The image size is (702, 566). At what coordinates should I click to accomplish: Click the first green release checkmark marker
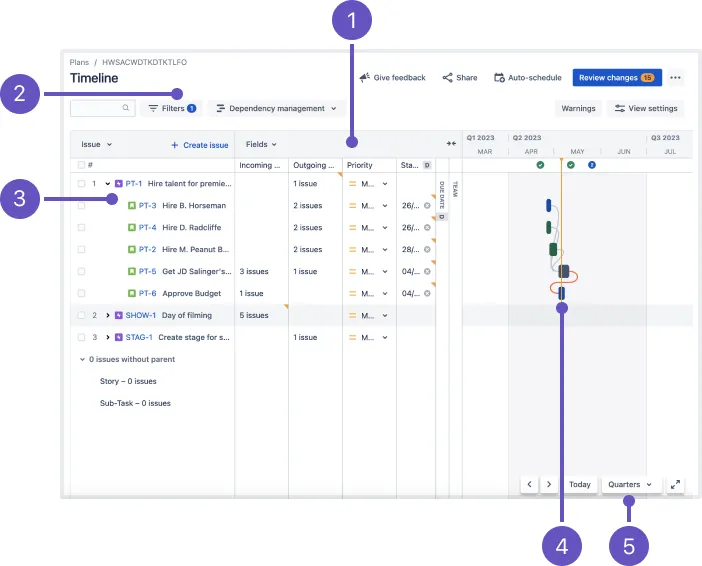click(540, 165)
